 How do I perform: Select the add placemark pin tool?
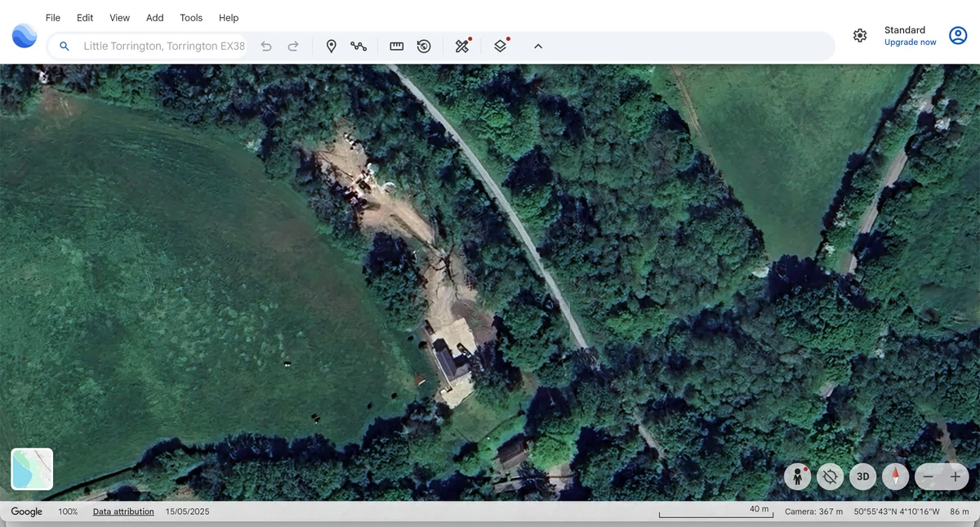pos(332,47)
